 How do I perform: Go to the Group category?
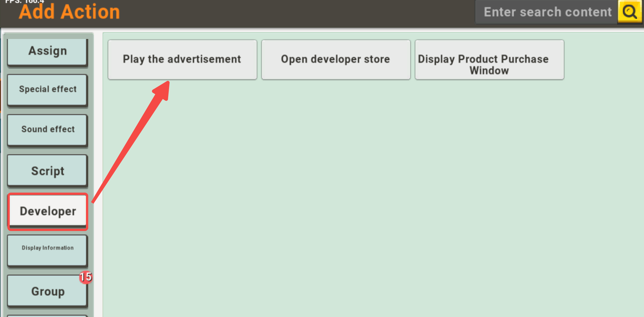[48, 291]
